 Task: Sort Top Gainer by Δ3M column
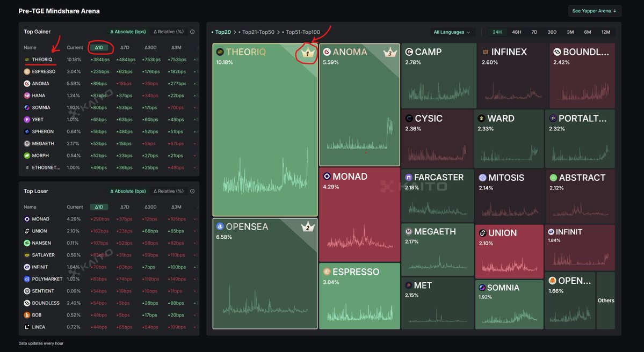(176, 48)
